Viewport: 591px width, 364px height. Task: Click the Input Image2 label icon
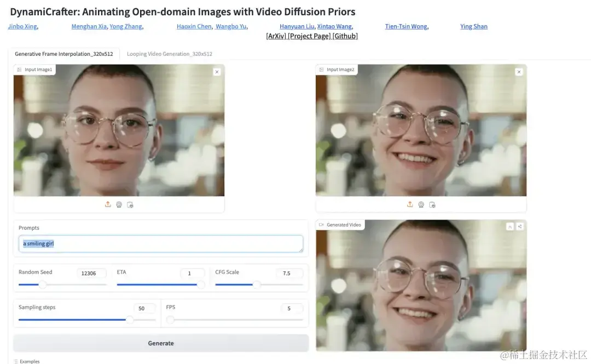[322, 70]
